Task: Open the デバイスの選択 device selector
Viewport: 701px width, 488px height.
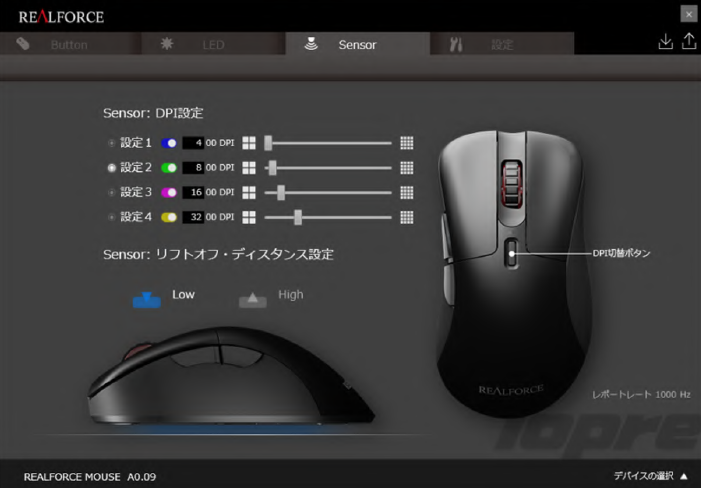Action: 650,476
